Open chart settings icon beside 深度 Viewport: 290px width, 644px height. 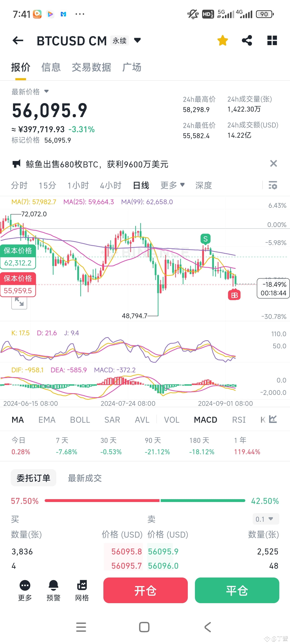coord(273,185)
